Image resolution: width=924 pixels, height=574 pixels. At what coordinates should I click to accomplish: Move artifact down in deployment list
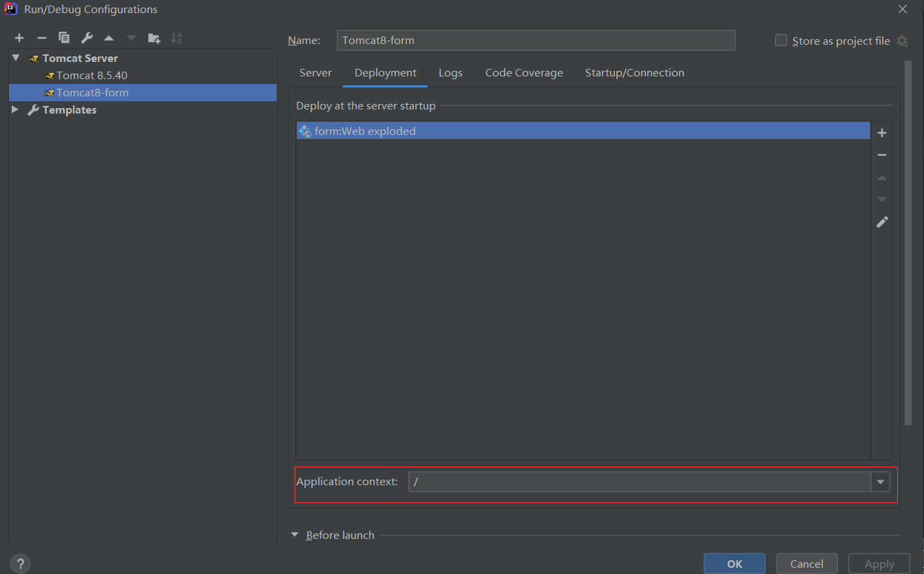[882, 200]
